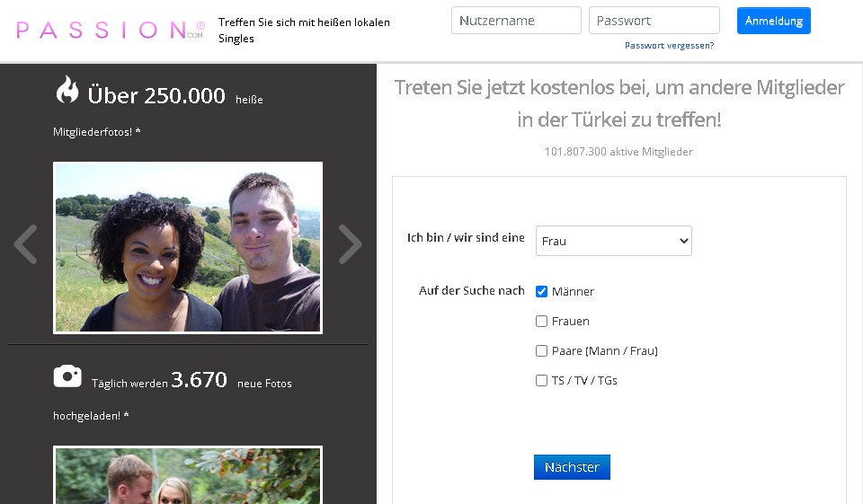Uncheck the Männer checkbox
The width and height of the screenshot is (863, 504).
541,291
